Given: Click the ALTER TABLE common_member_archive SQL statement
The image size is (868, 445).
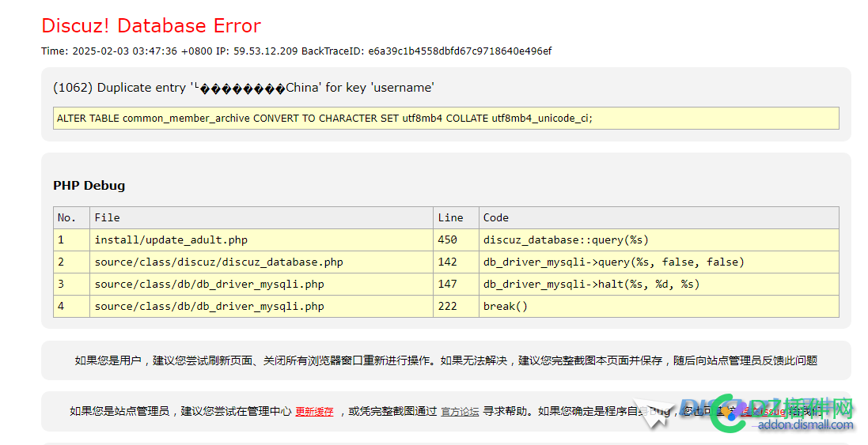Looking at the screenshot, I should 446,119.
